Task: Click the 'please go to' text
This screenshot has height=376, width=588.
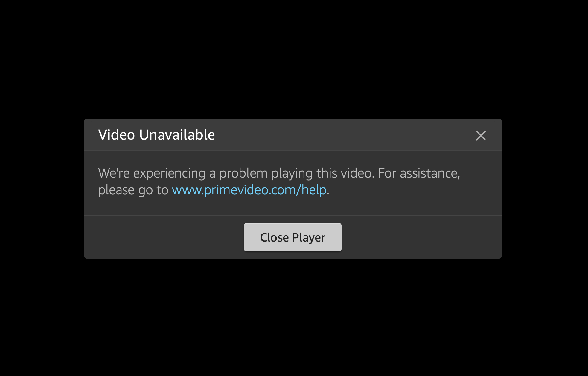Action: click(x=133, y=190)
